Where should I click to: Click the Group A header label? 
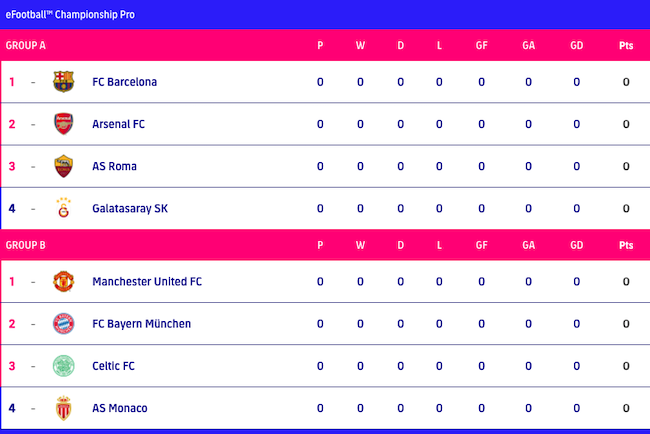click(26, 45)
